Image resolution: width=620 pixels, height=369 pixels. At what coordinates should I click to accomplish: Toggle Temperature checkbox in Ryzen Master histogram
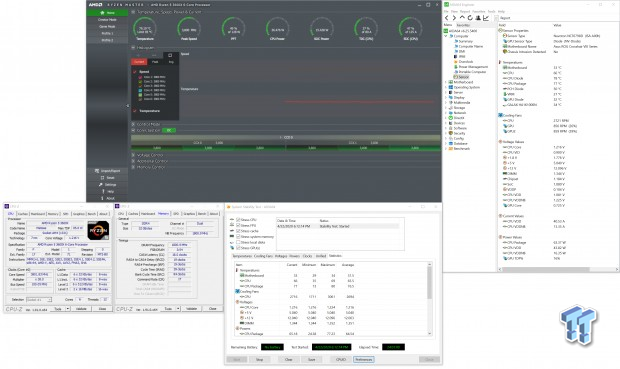pyautogui.click(x=135, y=111)
